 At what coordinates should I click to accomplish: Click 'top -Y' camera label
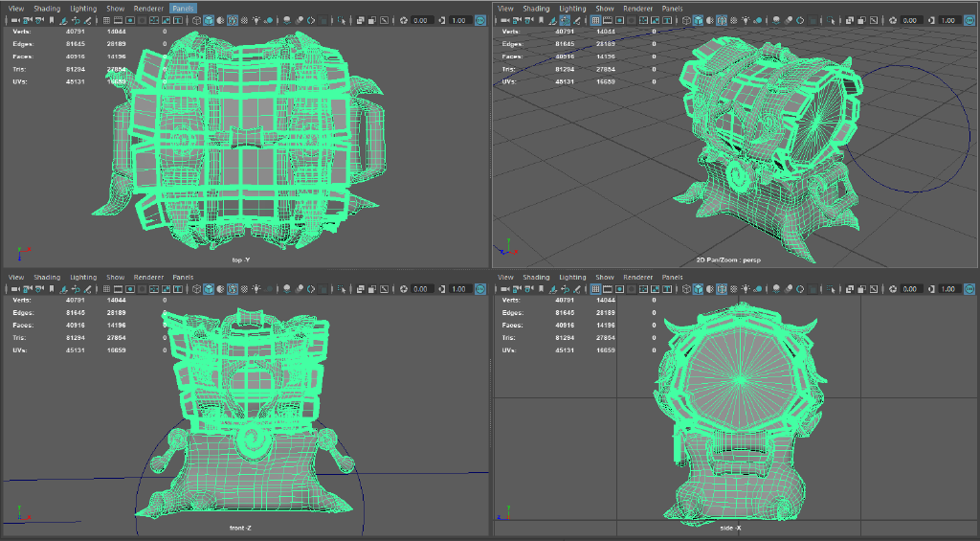pyautogui.click(x=240, y=259)
